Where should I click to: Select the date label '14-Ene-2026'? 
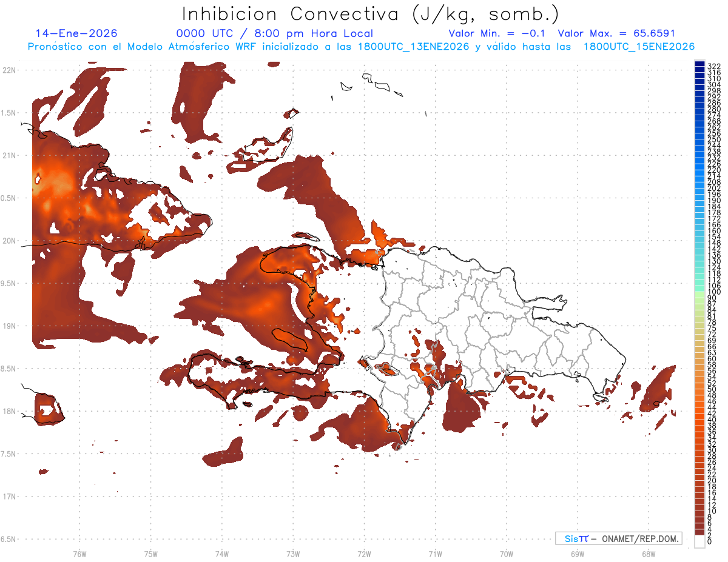tap(76, 34)
